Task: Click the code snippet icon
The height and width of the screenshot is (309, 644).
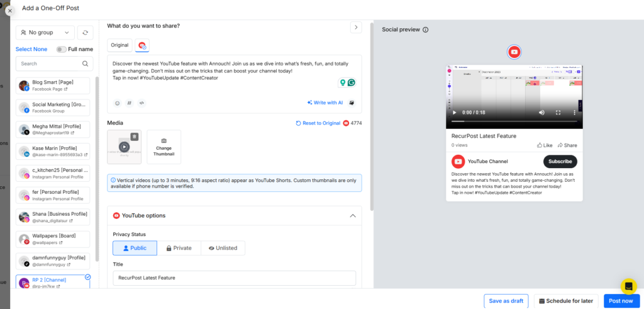Action: coord(142,103)
